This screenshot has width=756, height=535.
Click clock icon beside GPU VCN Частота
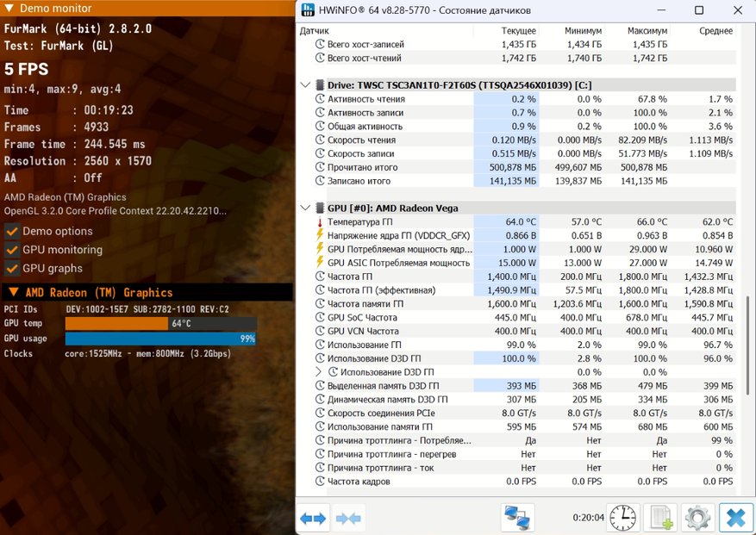(x=320, y=331)
